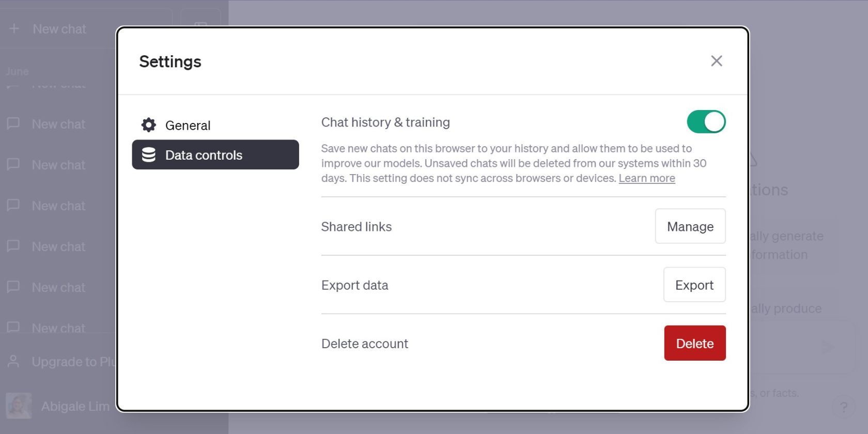Click the Export button for Export data
868x434 pixels.
[x=694, y=285]
